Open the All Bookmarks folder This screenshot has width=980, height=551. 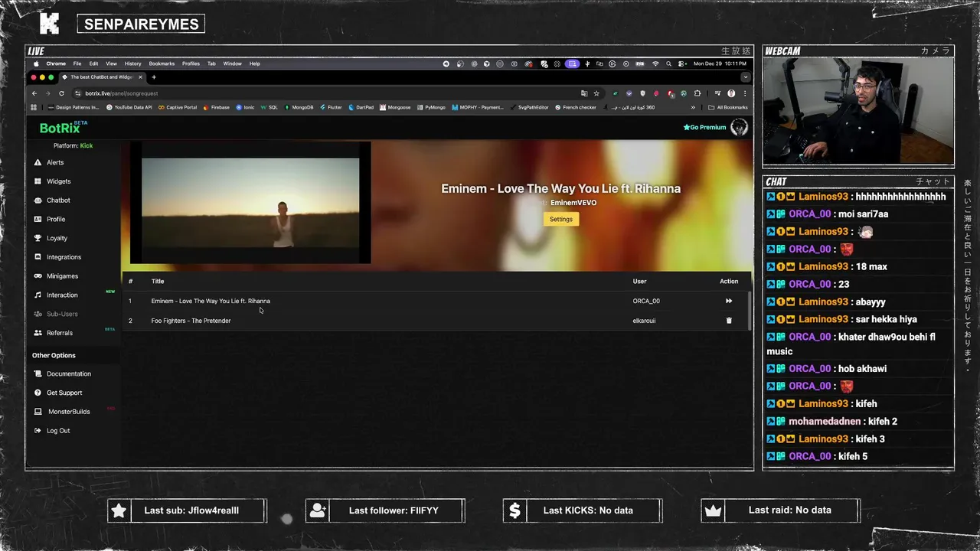pos(728,107)
